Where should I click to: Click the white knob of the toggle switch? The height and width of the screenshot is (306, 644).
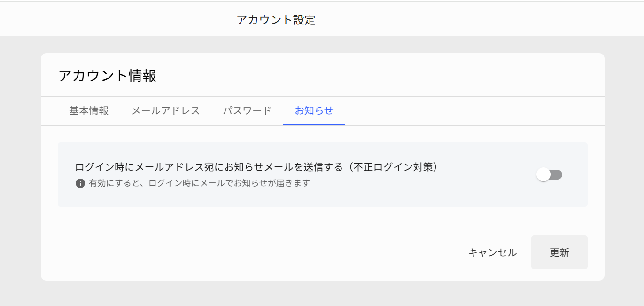[543, 175]
